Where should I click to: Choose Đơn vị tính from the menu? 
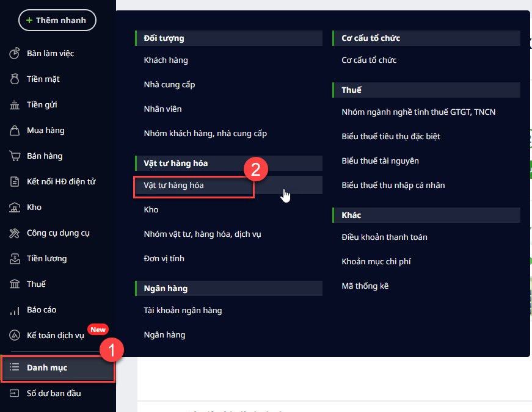[x=164, y=258]
